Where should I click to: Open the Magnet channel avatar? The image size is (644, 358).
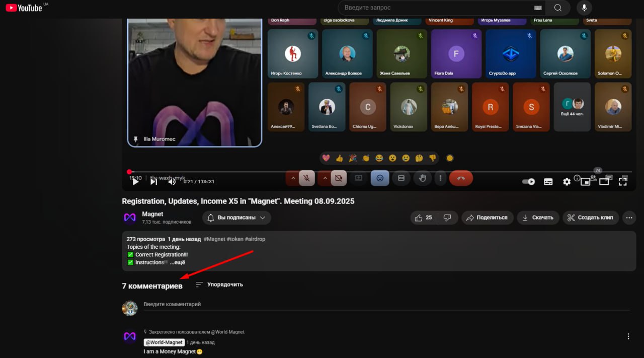coord(130,218)
